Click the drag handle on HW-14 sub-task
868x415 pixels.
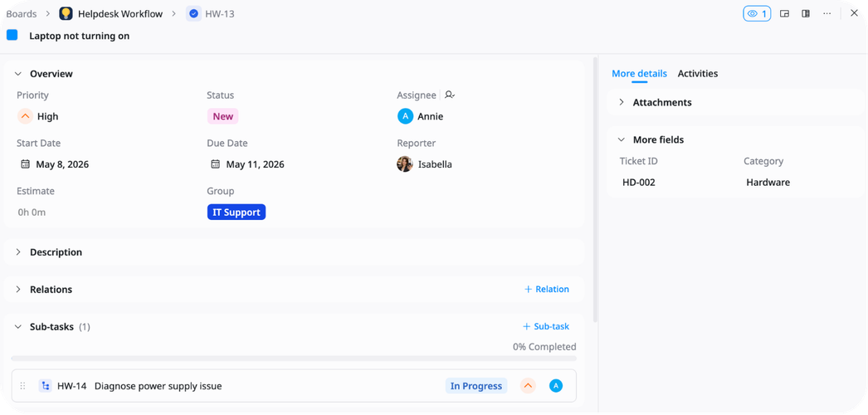(x=22, y=386)
